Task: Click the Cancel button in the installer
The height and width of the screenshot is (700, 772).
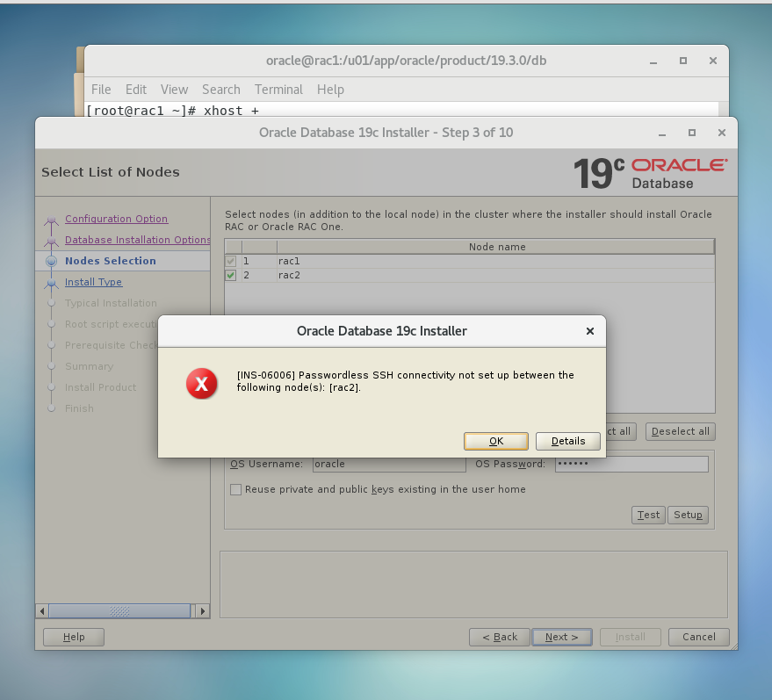Action: pos(698,637)
